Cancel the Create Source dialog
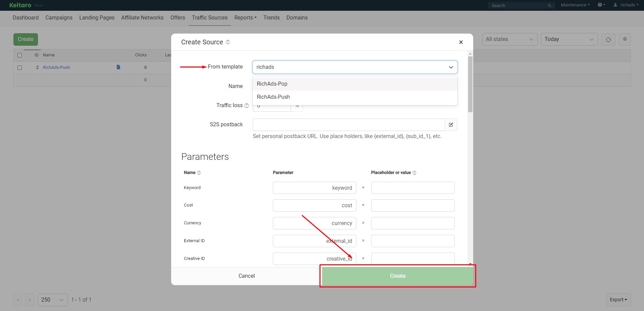 (x=247, y=276)
